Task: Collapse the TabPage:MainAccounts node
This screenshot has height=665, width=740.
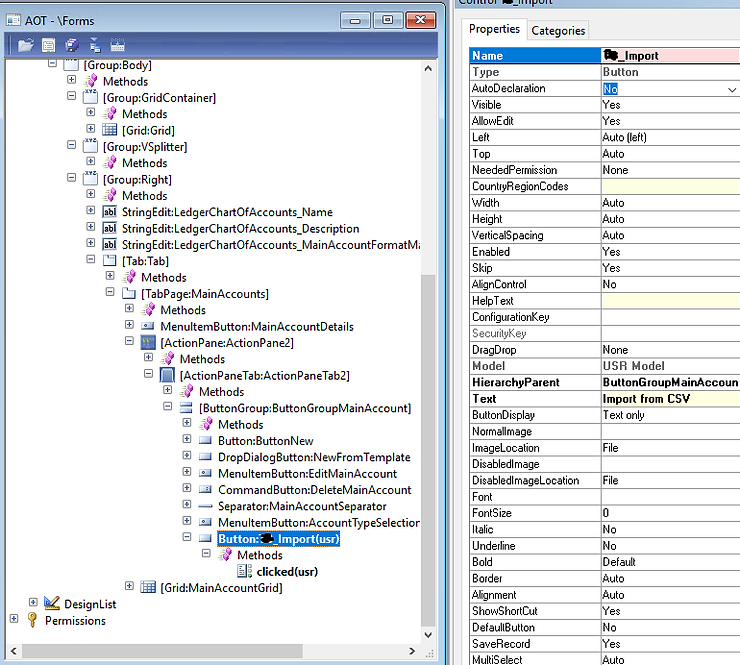Action: point(110,292)
